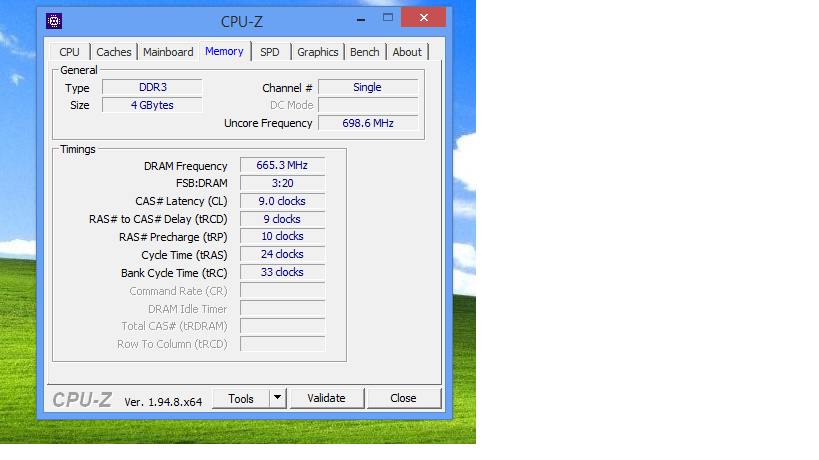Click the Bank Cycle Time (tRC) label
This screenshot has height=460, width=819.
click(x=174, y=273)
